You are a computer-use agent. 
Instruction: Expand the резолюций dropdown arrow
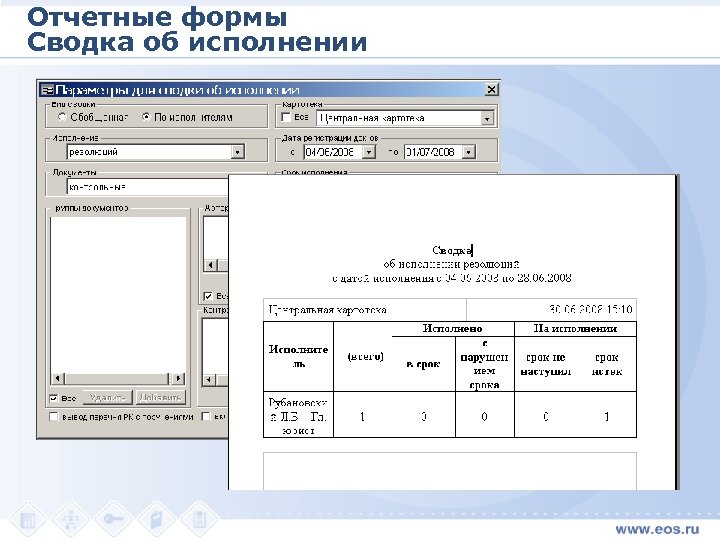pos(237,152)
